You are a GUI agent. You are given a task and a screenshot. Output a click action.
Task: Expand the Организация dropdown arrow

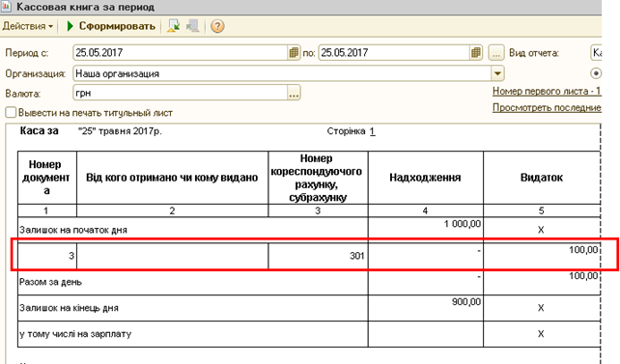pos(497,73)
